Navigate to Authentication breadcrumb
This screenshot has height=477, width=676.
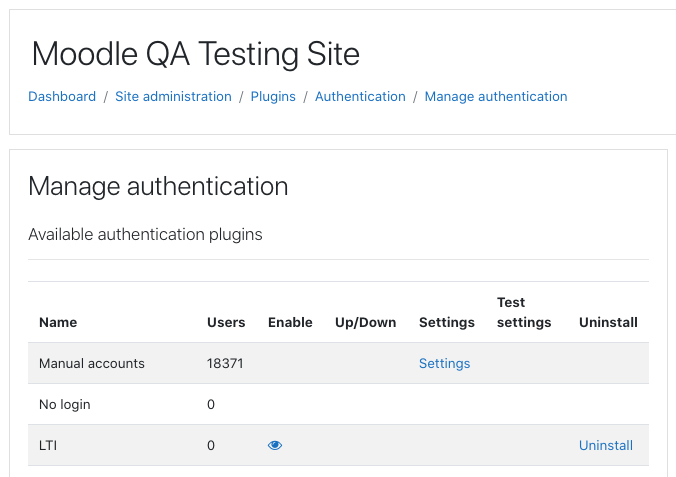360,96
